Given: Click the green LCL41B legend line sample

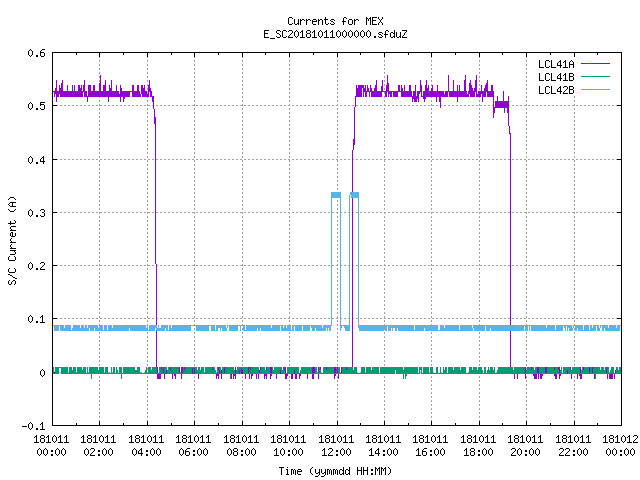Looking at the screenshot, I should (x=595, y=76).
